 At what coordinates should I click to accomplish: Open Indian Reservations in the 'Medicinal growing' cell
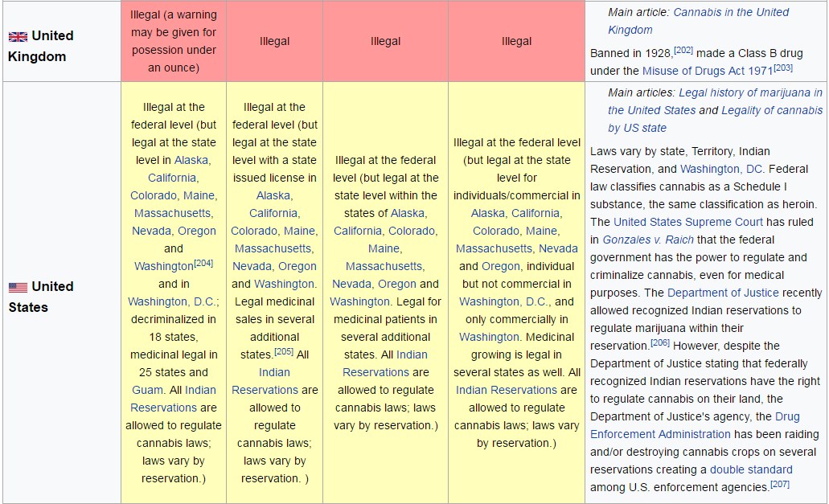[506, 390]
